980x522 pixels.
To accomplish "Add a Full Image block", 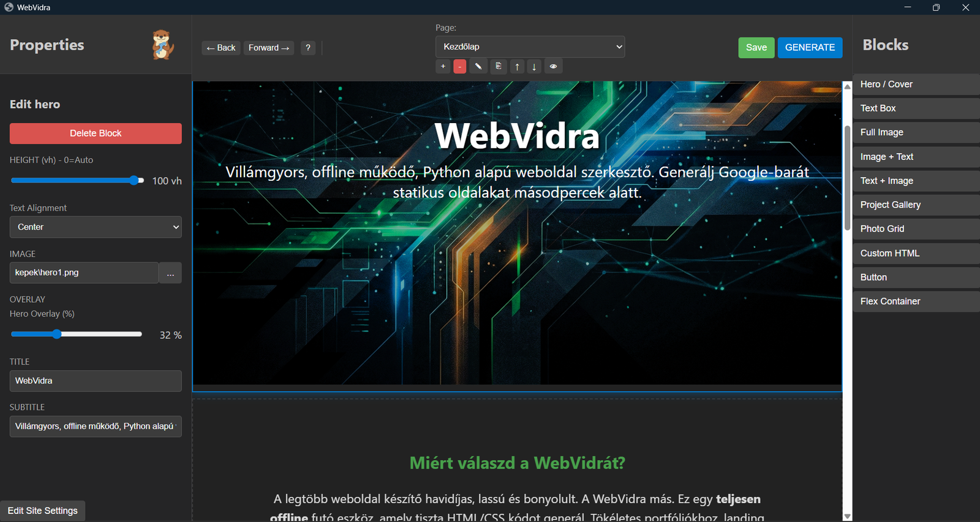I will [x=916, y=132].
